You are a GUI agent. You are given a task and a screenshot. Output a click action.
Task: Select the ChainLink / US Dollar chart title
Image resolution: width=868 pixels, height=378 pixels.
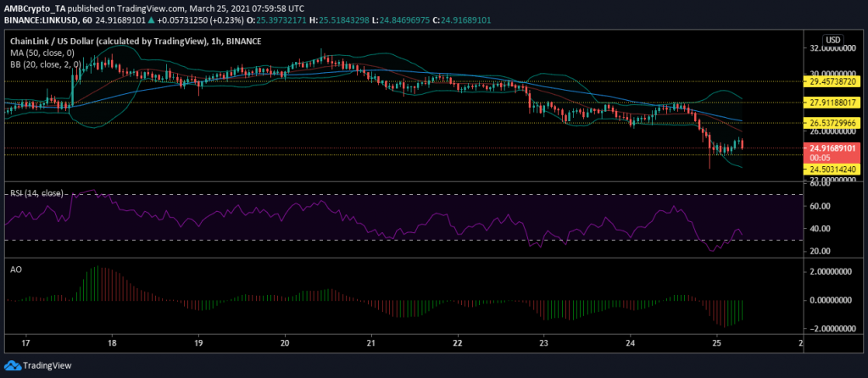[135, 41]
